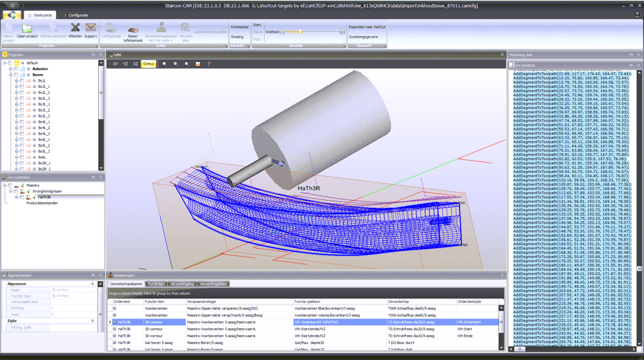Pin the Lay-outstatus panel
This screenshot has width=644, height=360.
point(101,177)
